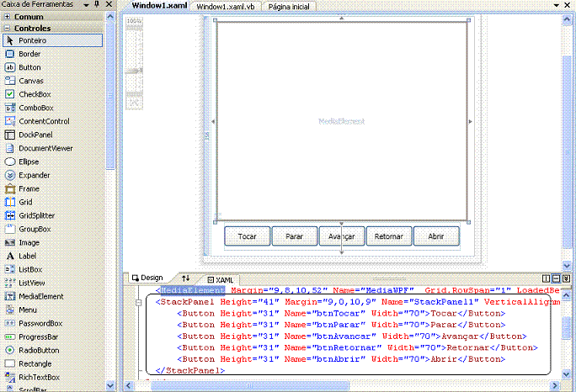
Task: Click the MediaElement area in the designer
Action: coord(341,122)
